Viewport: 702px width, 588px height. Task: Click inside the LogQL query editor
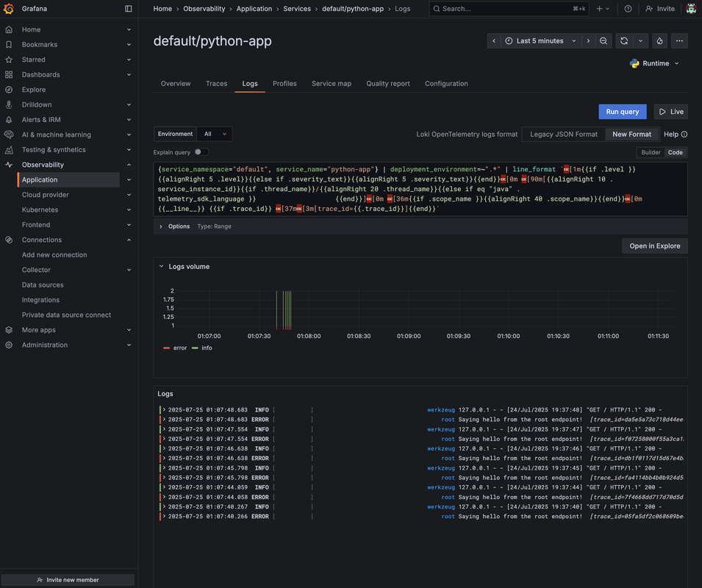[420, 189]
